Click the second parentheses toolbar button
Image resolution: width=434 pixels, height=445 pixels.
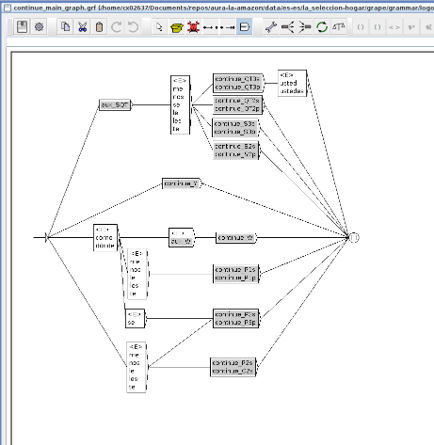(x=377, y=27)
